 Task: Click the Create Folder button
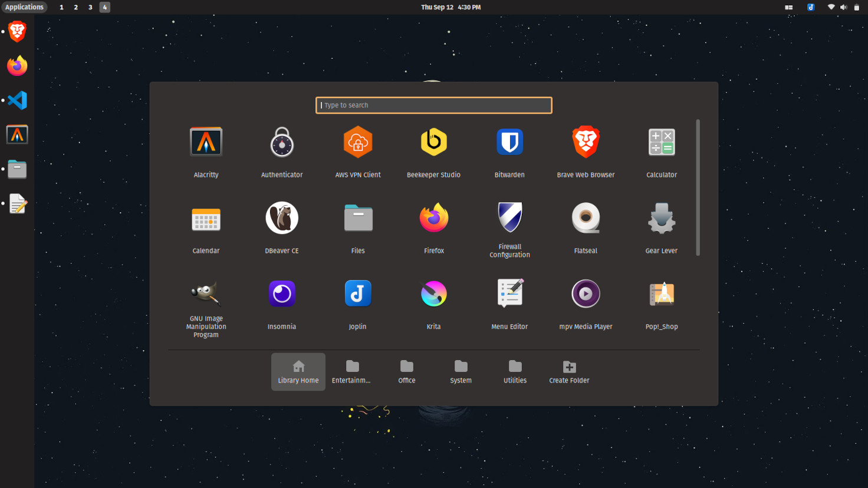(570, 372)
